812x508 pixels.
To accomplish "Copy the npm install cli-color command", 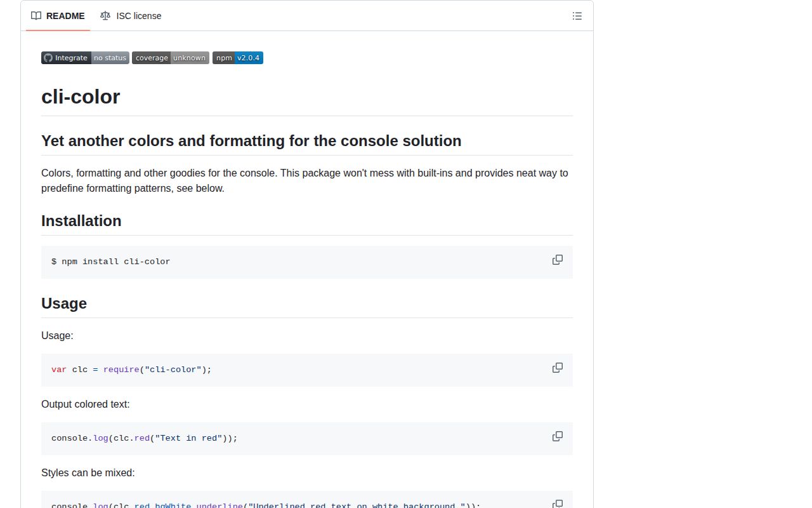I will pos(558,260).
